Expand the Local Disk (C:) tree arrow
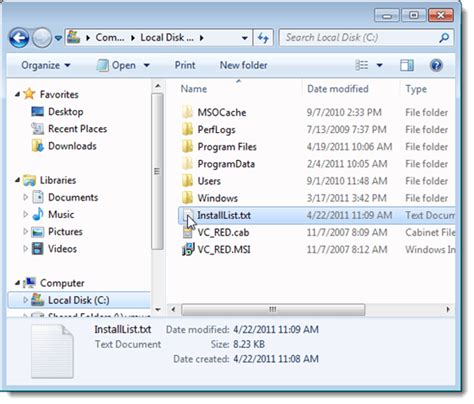 click(25, 300)
